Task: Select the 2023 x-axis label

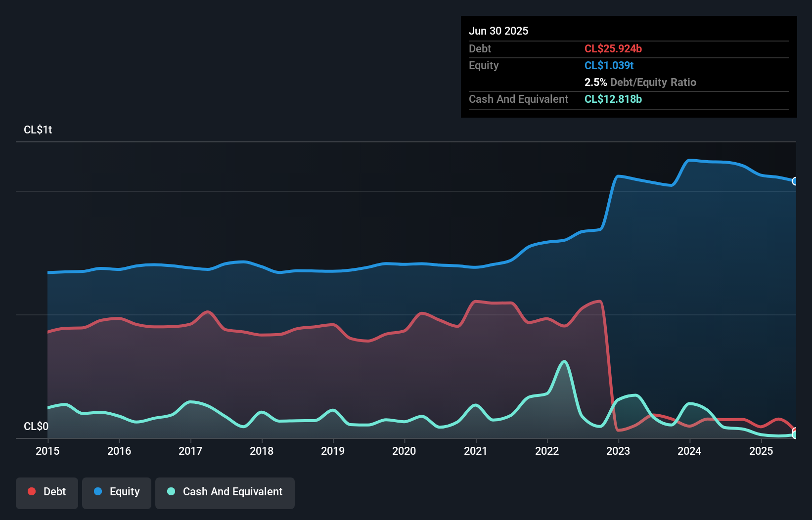Action: 618,451
